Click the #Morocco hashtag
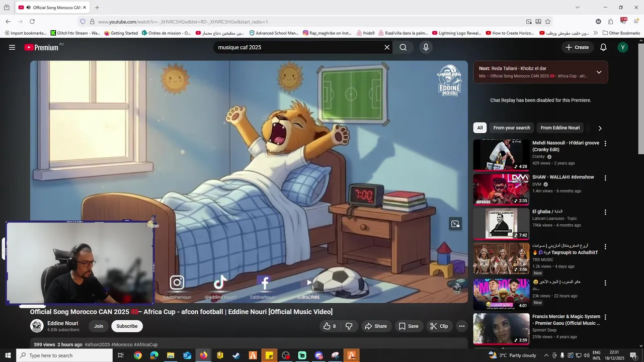 (122, 344)
